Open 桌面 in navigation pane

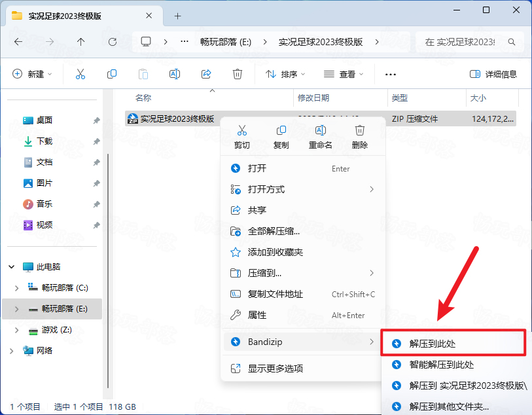[44, 120]
